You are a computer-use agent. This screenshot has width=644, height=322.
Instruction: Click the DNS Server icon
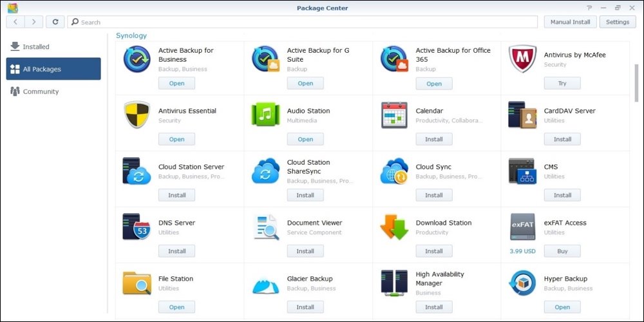137,227
